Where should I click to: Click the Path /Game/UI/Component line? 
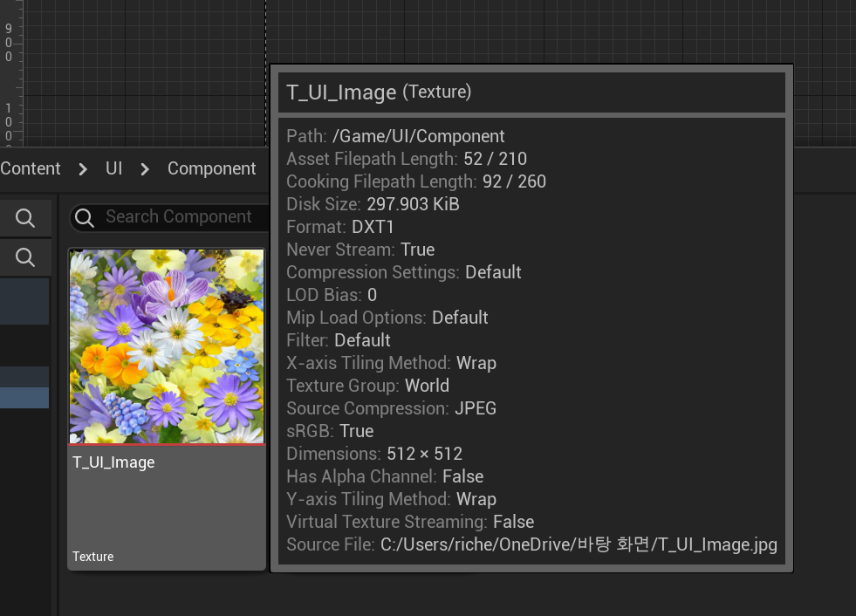pos(396,136)
